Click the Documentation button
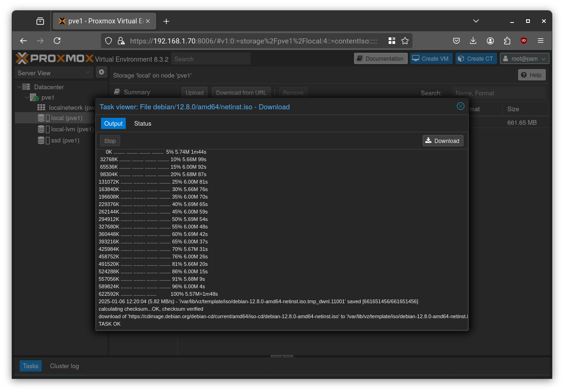564x392 pixels. (x=380, y=58)
